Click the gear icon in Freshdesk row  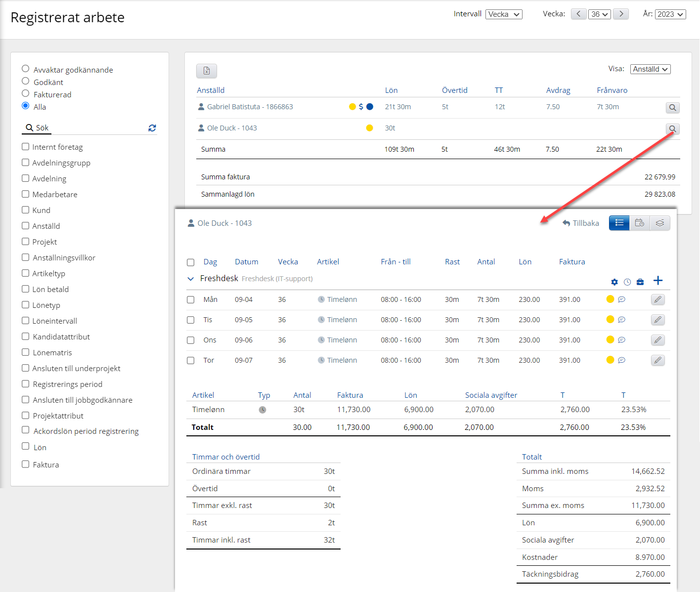tap(614, 282)
